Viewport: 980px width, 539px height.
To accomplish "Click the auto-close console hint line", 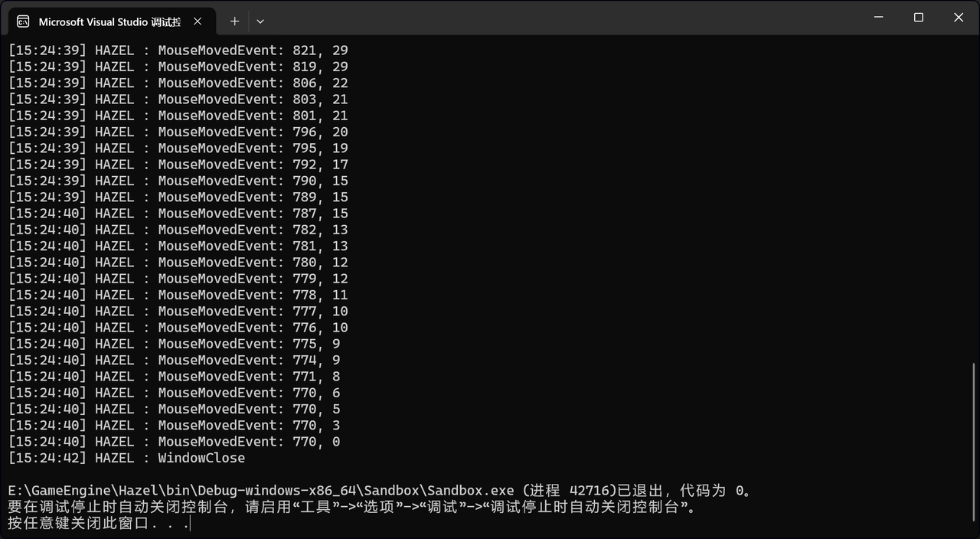I will [x=352, y=507].
